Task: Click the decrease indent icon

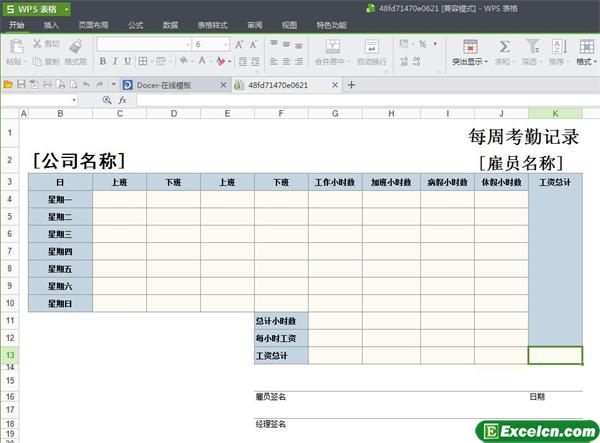Action: pos(243,61)
